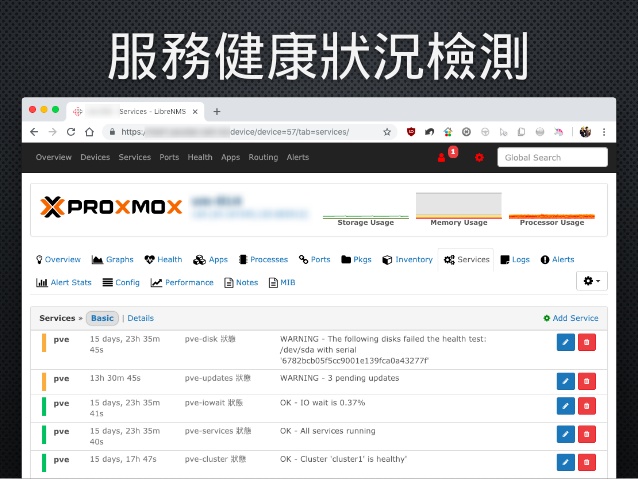The width and height of the screenshot is (638, 479).
Task: Close the Services - LibreNMS tab
Action: coord(195,112)
